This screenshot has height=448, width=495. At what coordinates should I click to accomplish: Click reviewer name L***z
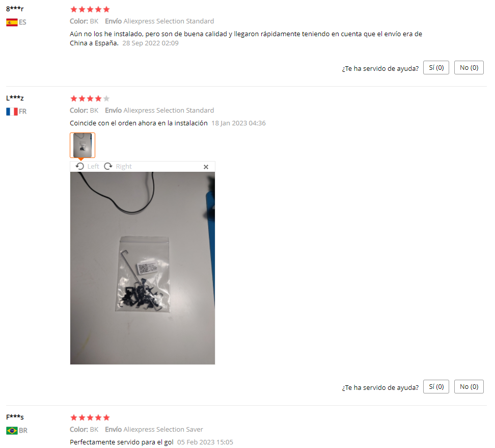point(15,98)
